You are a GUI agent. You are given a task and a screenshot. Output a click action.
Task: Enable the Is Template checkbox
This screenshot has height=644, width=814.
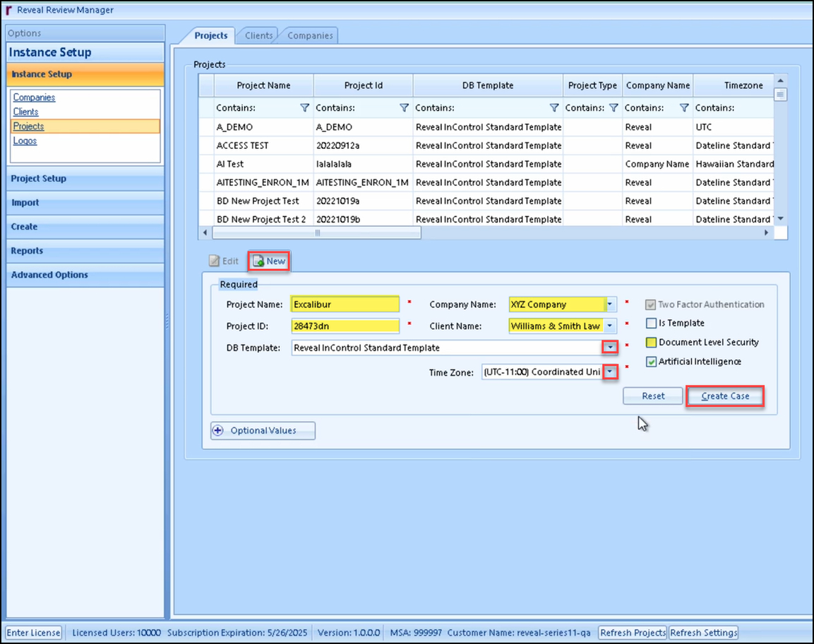[x=651, y=323]
